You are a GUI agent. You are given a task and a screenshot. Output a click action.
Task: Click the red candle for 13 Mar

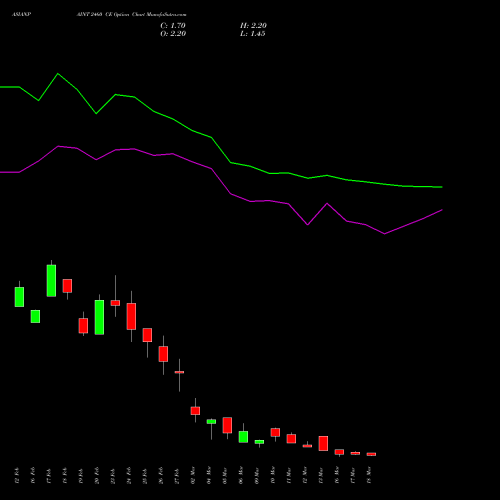323,443
